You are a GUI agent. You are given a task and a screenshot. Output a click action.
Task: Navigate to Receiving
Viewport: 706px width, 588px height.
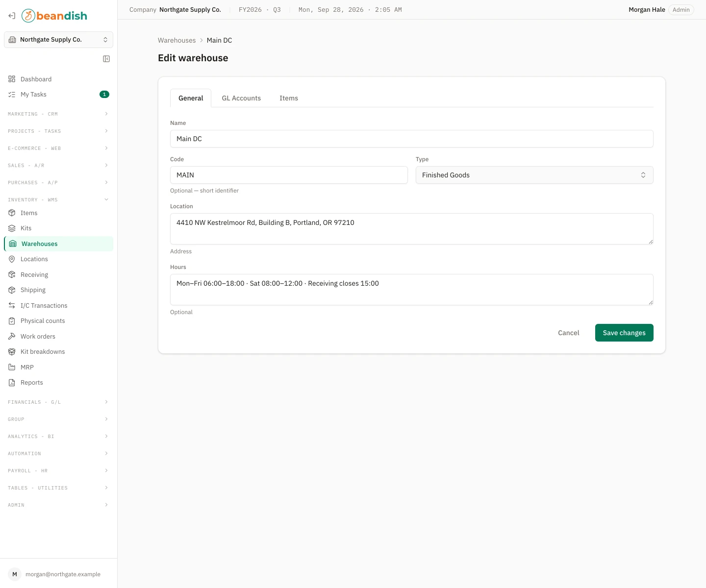[59, 275]
